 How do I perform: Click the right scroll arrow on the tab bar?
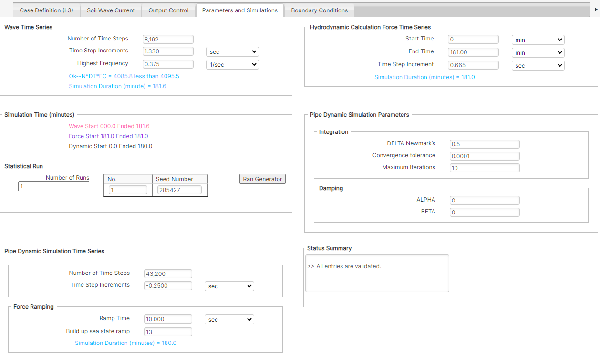point(596,10)
